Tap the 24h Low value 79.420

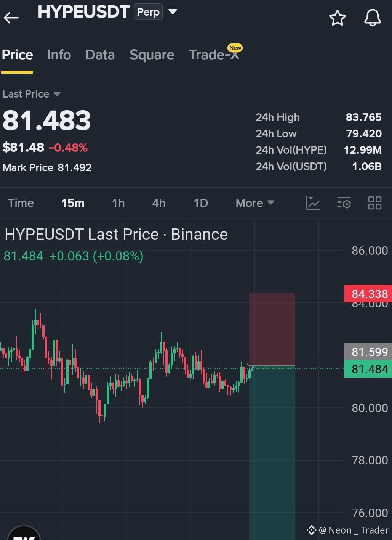coord(364,133)
